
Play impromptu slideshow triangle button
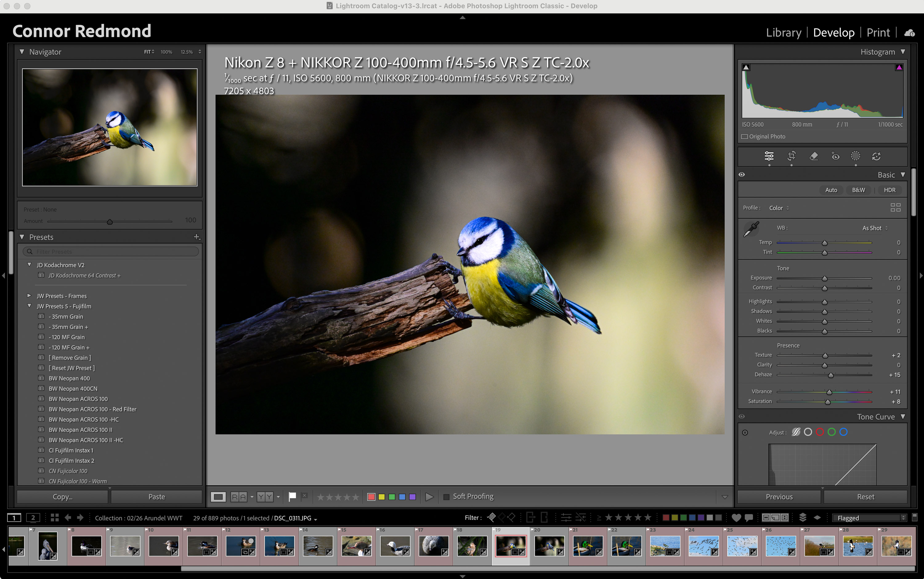429,497
